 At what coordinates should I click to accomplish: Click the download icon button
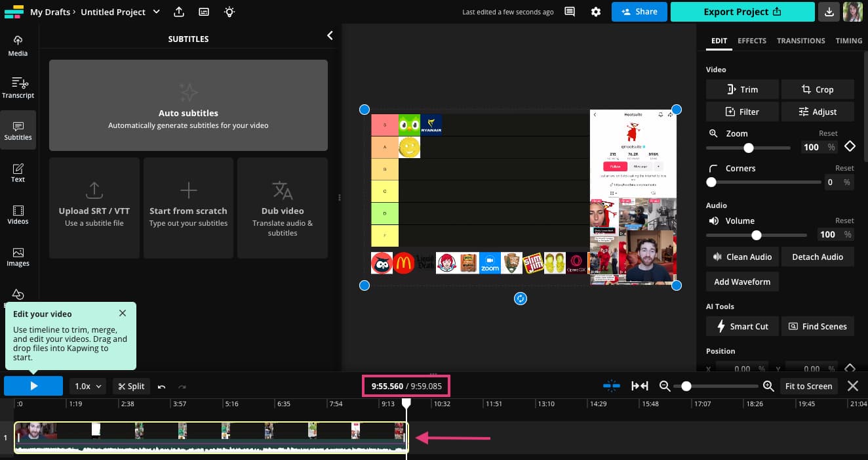(829, 12)
